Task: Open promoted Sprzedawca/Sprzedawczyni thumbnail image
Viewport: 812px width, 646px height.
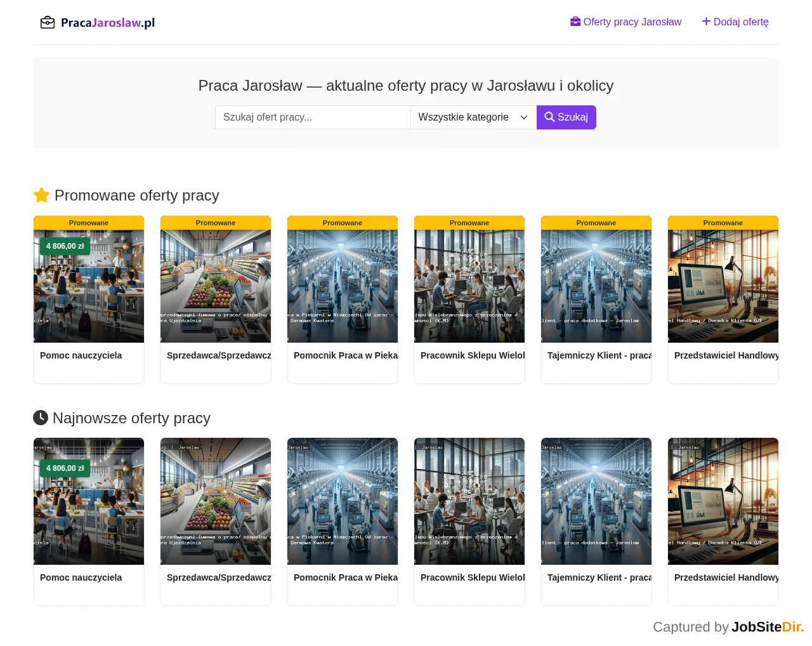Action: tap(216, 286)
